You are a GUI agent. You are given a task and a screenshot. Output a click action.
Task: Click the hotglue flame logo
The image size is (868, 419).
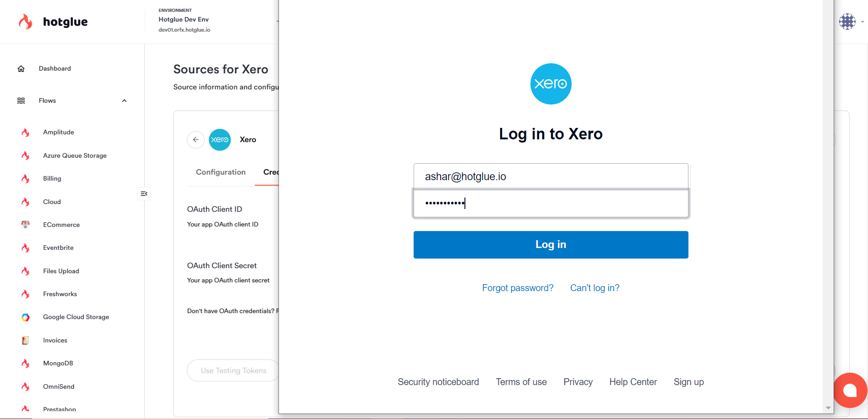coord(26,22)
